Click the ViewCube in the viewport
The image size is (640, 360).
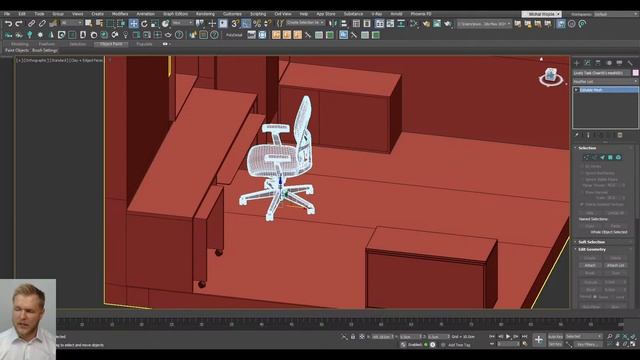[x=551, y=76]
